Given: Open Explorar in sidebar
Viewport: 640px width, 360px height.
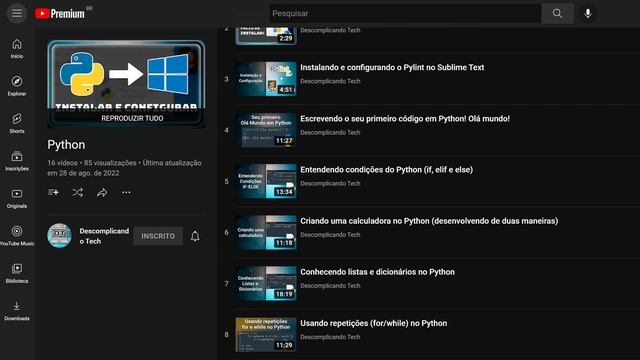Looking at the screenshot, I should coord(17,86).
